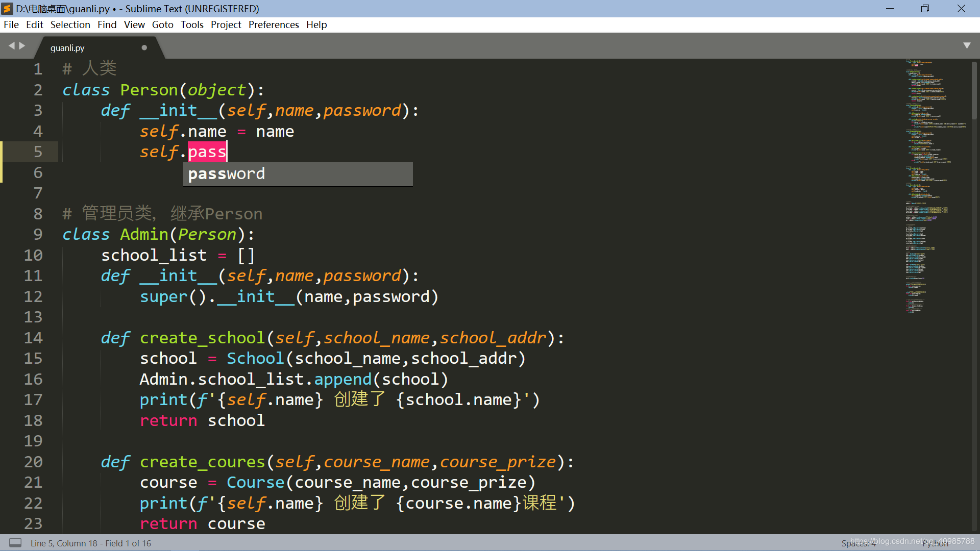Open the Spaces indentation selector
980x551 pixels.
click(x=857, y=544)
